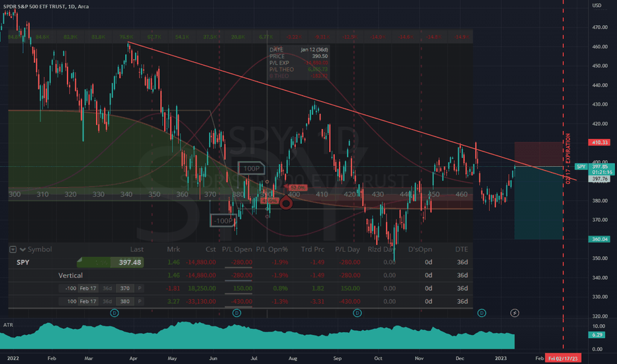
Task: Click the red short-position stop zone
Action: 539,154
